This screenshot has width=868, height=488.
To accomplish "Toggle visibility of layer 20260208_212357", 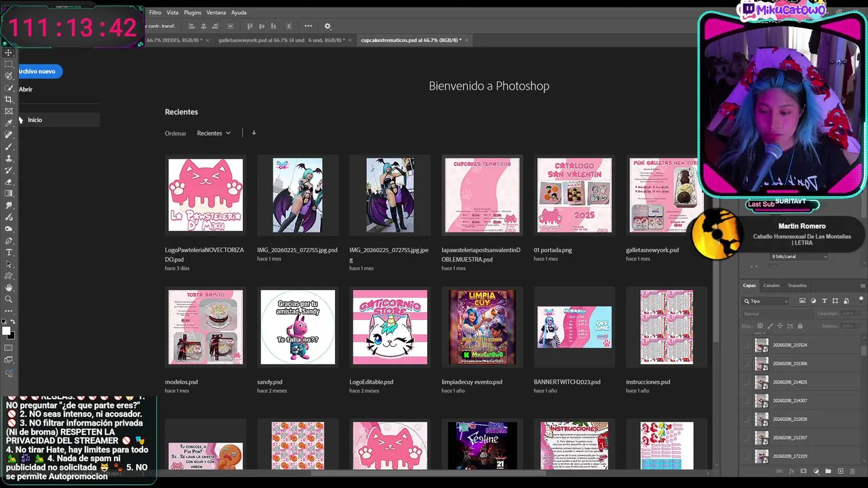I will (747, 438).
